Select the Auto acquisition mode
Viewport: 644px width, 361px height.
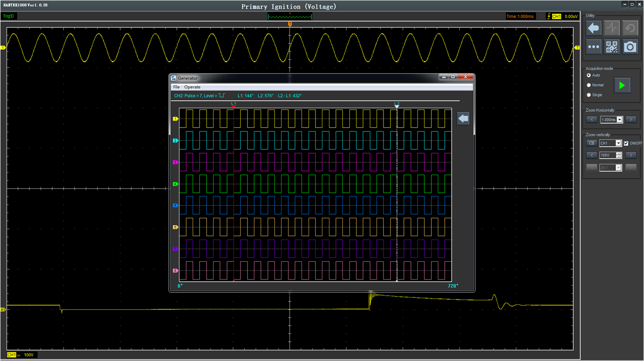589,75
